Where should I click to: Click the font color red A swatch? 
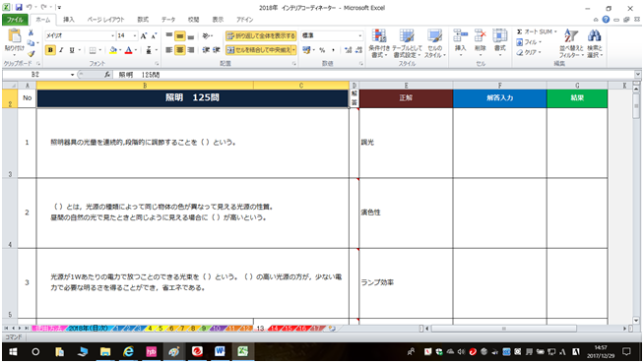click(128, 50)
